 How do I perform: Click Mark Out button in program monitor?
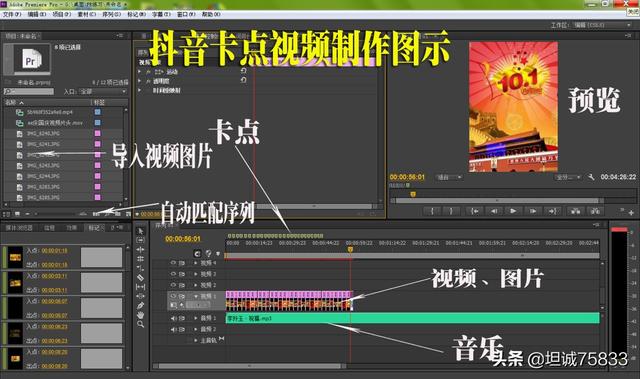451,211
